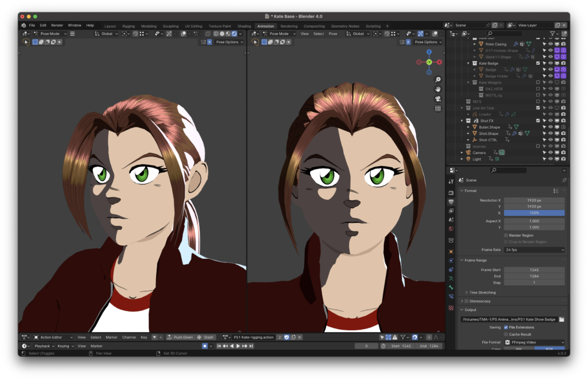Open the Render menu in top bar
Screen dimensions: 588x380
click(x=57, y=25)
